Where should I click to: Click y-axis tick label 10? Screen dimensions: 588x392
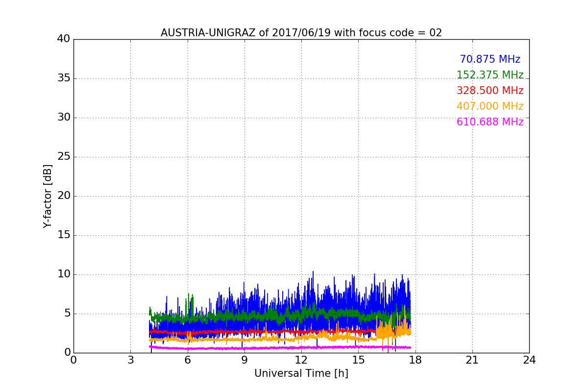[x=64, y=274]
